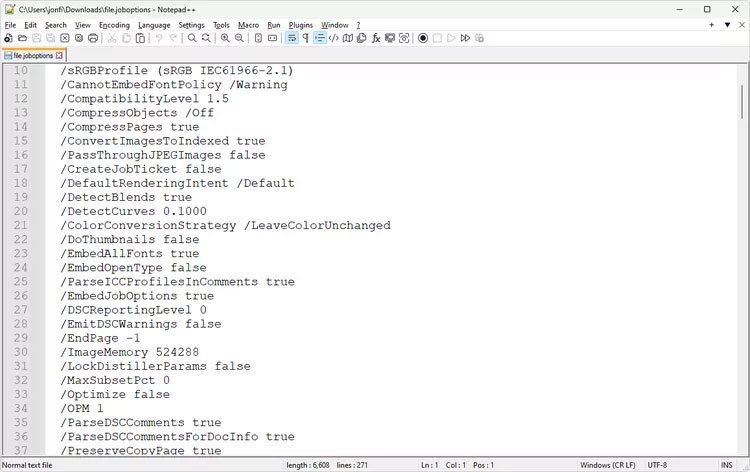Open Folder as Workspace icon
The image size is (750, 472).
click(390, 38)
